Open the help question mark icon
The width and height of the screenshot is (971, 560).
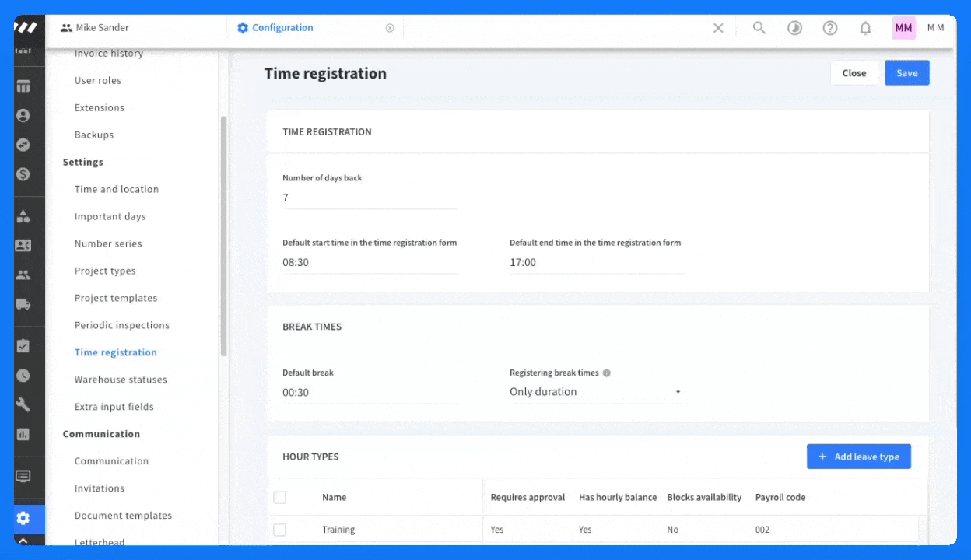[x=830, y=28]
